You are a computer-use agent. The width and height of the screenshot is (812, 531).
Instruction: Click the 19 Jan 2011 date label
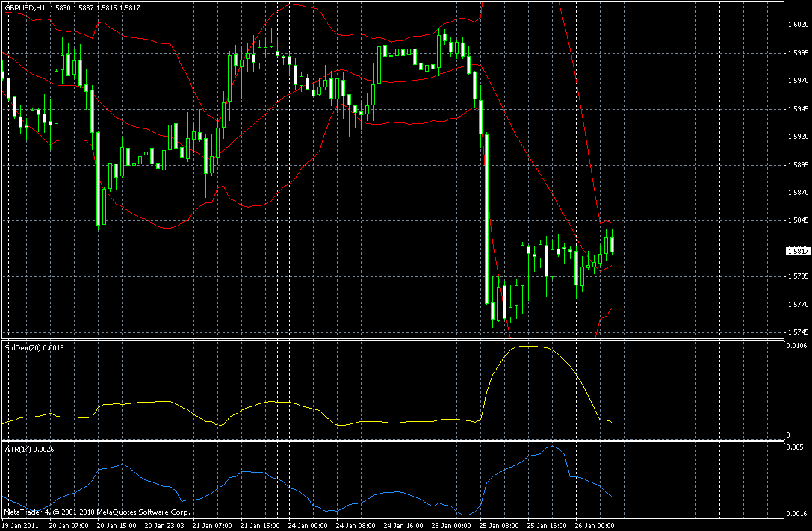click(21, 525)
